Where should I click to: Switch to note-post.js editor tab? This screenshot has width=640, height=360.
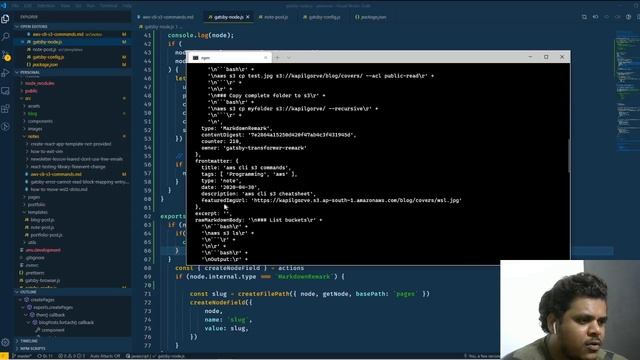click(x=273, y=17)
